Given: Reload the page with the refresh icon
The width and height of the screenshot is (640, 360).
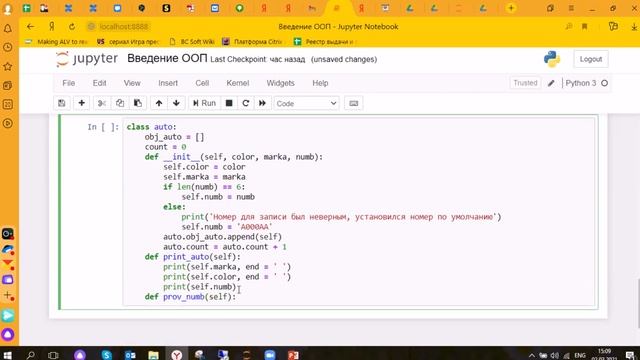Looking at the screenshot, I should click(72, 27).
